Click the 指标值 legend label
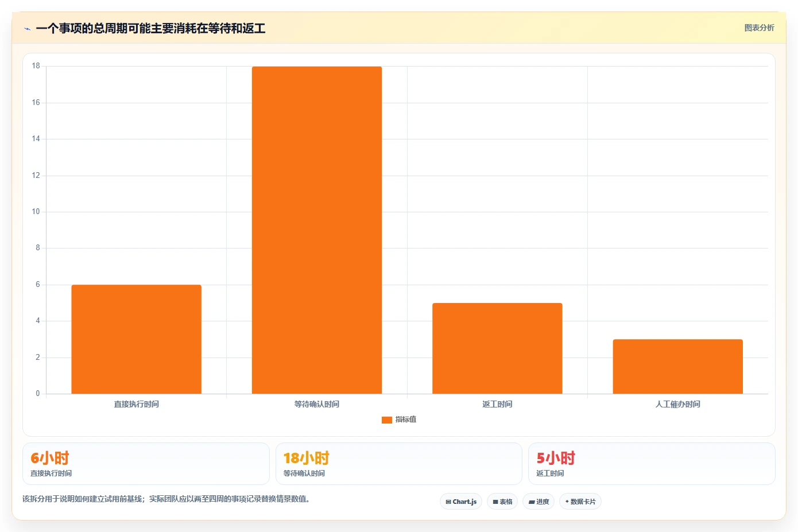The height and width of the screenshot is (532, 798). (406, 420)
